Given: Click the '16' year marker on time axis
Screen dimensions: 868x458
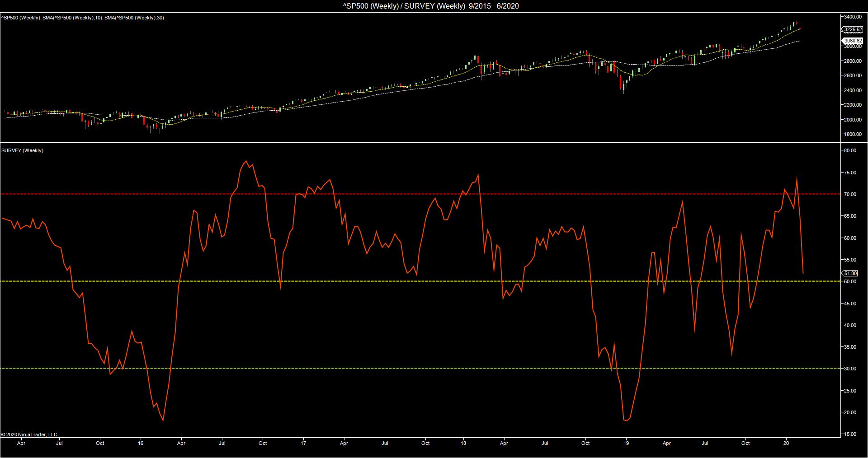Looking at the screenshot, I should click(x=141, y=443).
